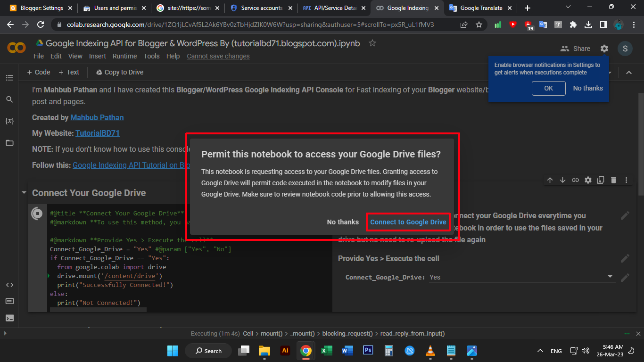This screenshot has height=362, width=644.
Task: Open Mahbub Pathan link
Action: tap(97, 117)
